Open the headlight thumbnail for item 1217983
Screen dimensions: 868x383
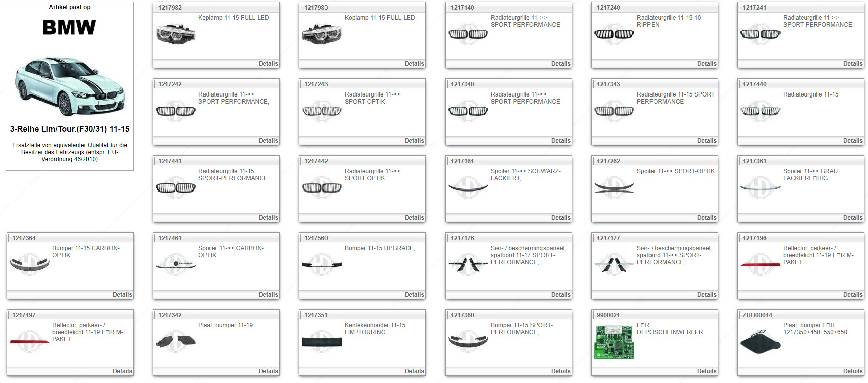(x=322, y=34)
